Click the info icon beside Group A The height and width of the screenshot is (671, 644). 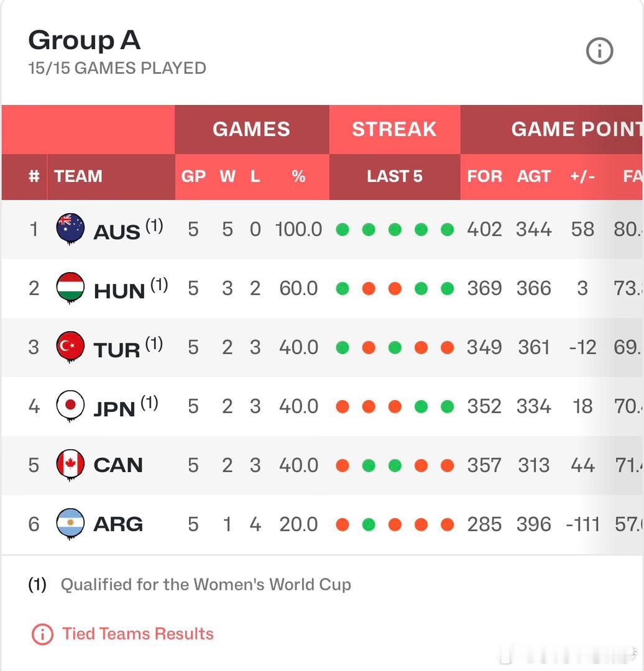pos(599,51)
